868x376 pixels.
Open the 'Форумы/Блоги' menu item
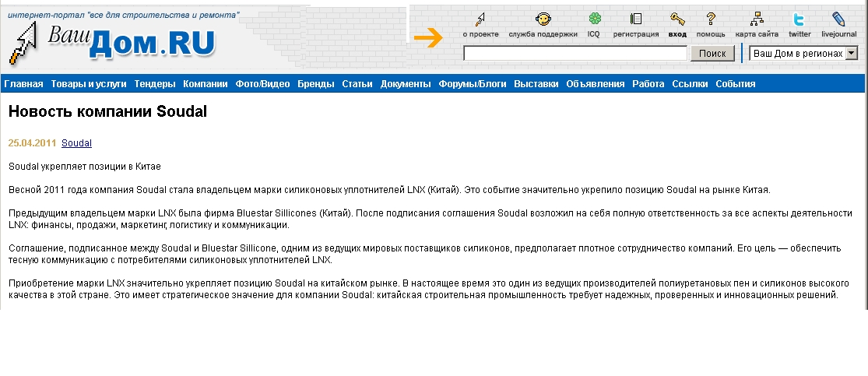pos(473,84)
